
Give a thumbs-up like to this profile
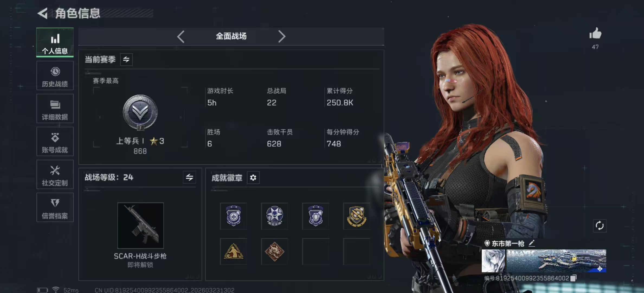595,34
